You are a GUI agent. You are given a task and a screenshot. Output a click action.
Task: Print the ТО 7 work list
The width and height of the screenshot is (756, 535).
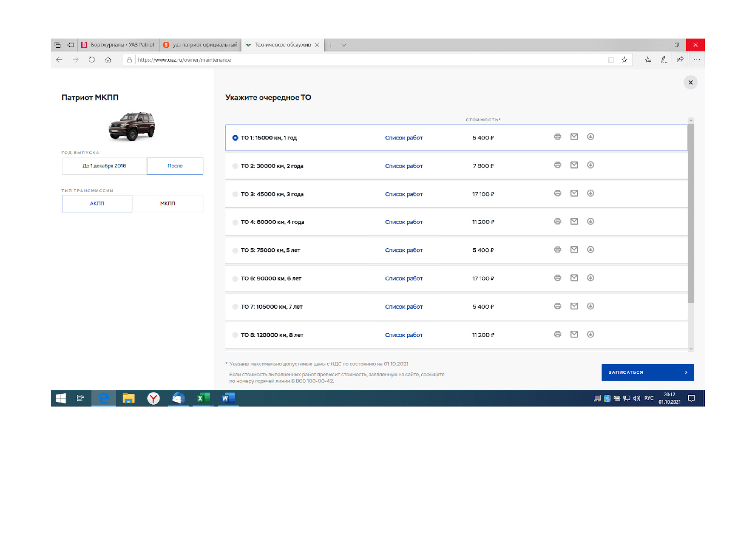[x=558, y=306]
